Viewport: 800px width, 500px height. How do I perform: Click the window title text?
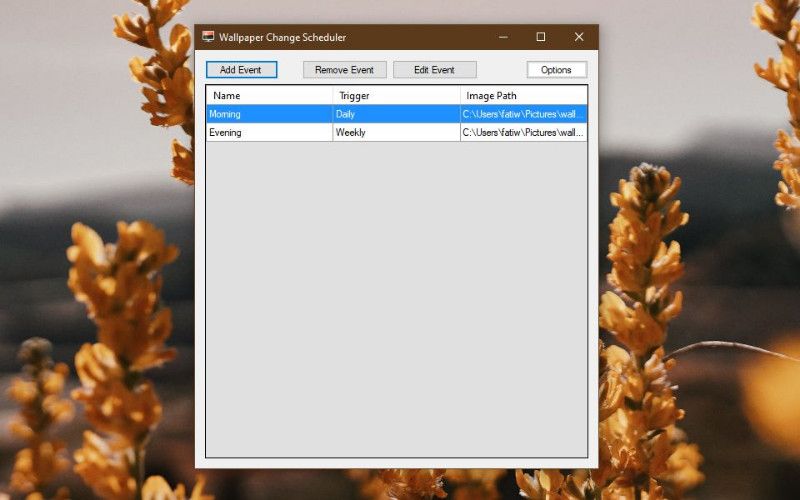(283, 37)
